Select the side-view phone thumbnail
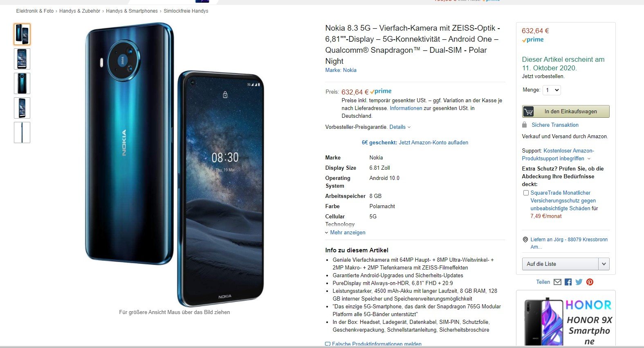This screenshot has height=348, width=644. (22, 132)
